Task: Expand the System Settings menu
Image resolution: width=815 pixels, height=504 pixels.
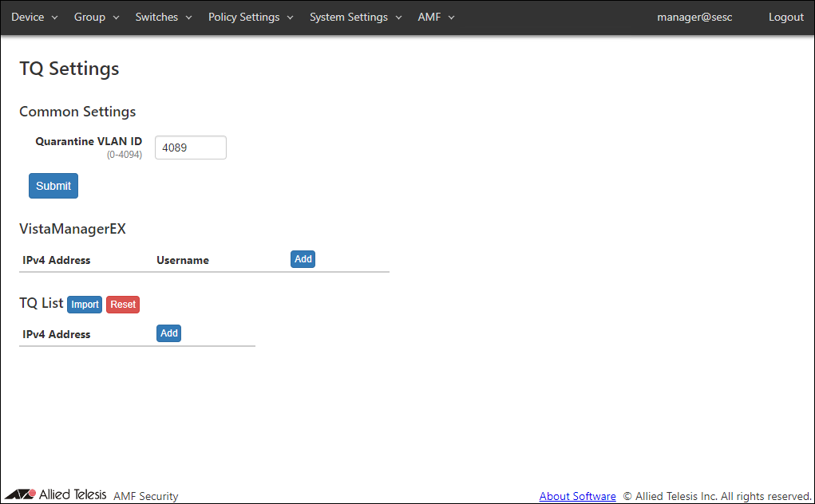Action: pos(355,18)
